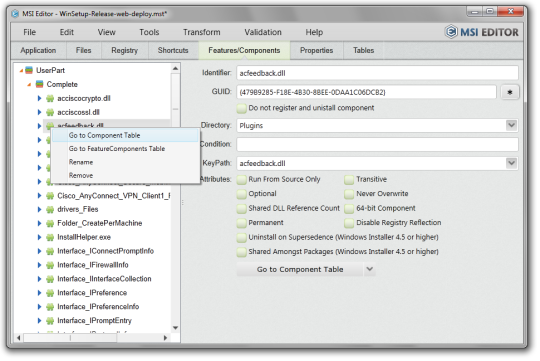Click the Interface_IFirewallInfo component icon
The image size is (540, 361).
(50, 265)
